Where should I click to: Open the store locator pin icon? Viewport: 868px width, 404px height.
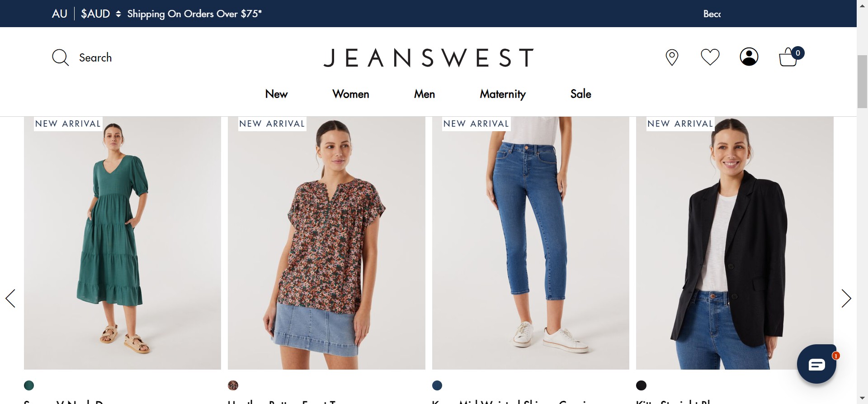(x=672, y=57)
